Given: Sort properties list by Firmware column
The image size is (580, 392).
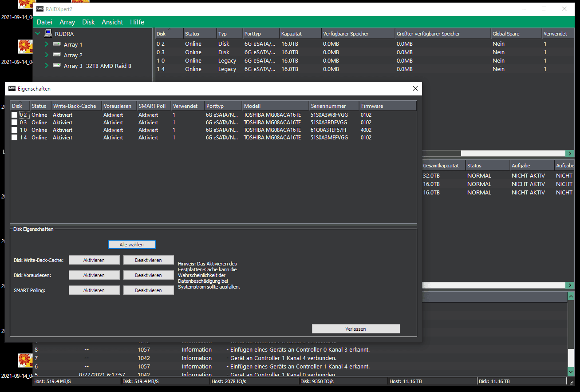Looking at the screenshot, I should coord(388,106).
